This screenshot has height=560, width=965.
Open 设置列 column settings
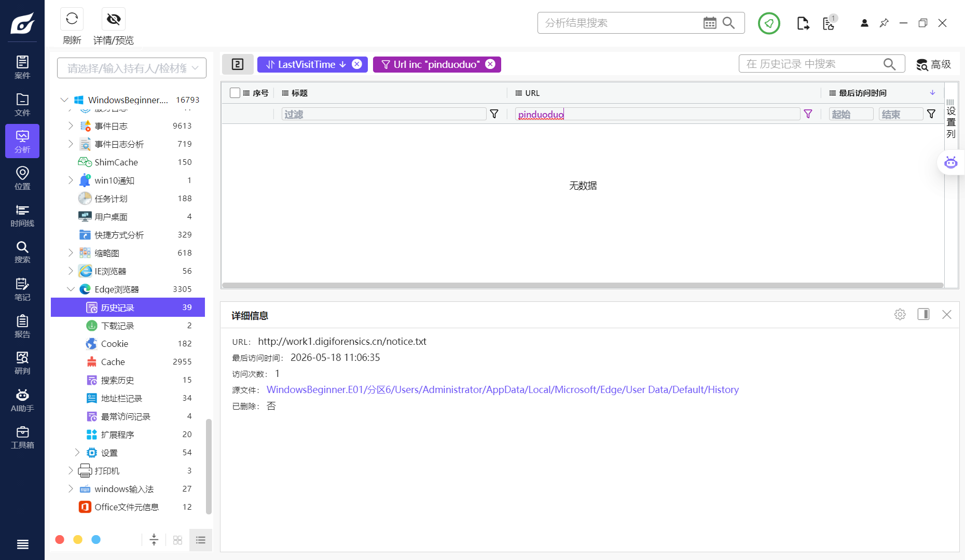pyautogui.click(x=950, y=118)
